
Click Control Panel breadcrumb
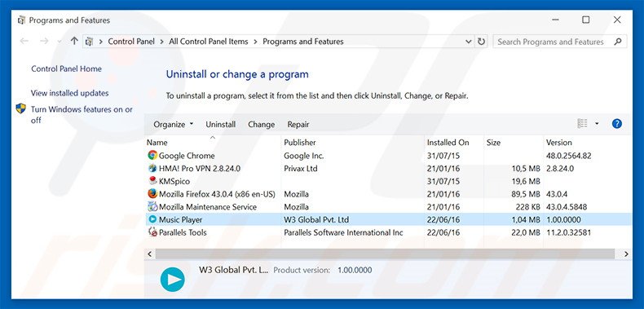131,42
